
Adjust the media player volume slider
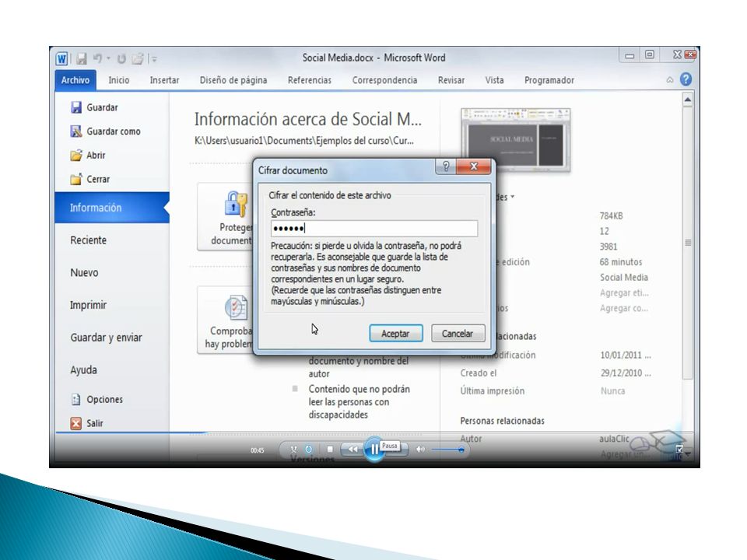(448, 450)
